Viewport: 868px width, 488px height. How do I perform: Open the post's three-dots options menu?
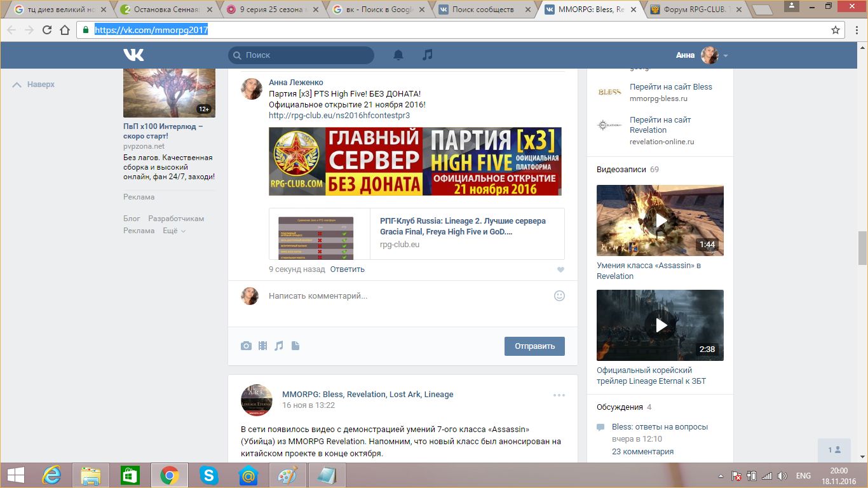pyautogui.click(x=559, y=395)
